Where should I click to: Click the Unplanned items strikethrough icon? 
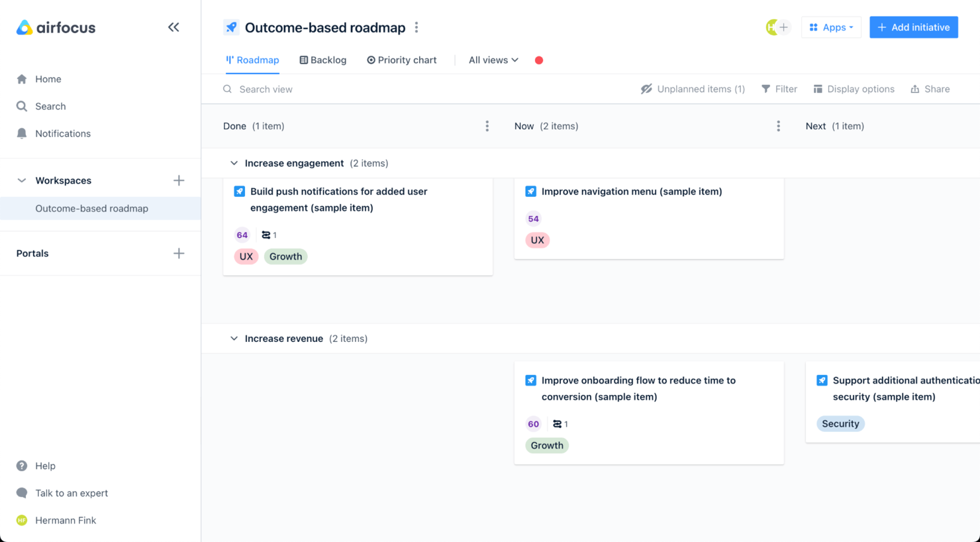[x=647, y=88]
